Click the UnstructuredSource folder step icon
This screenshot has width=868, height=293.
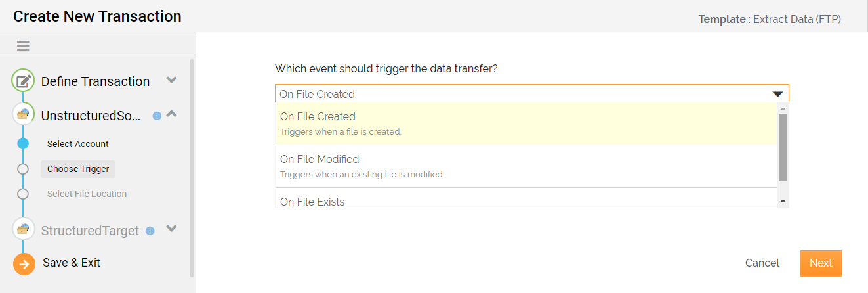(x=23, y=114)
